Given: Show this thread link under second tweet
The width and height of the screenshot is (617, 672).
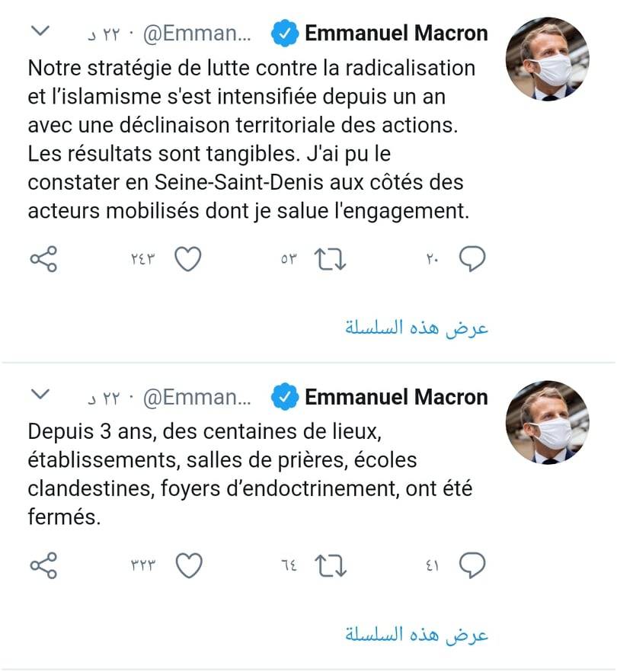Looking at the screenshot, I should 417,634.
